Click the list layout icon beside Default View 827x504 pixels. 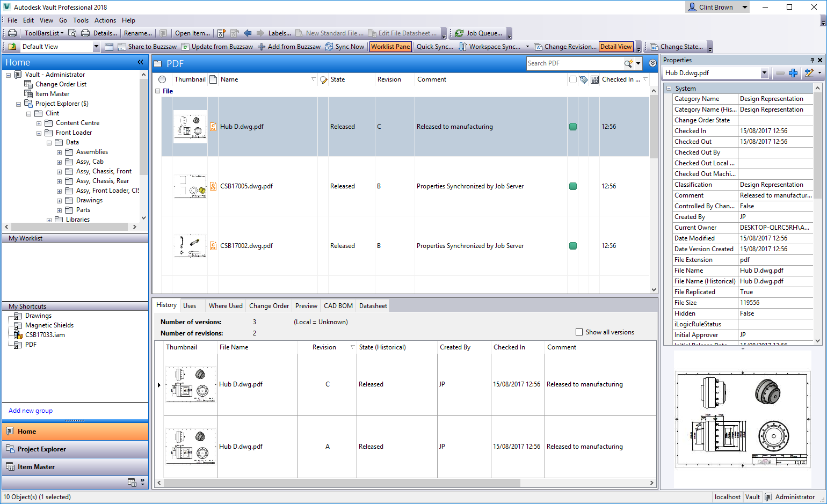click(109, 47)
